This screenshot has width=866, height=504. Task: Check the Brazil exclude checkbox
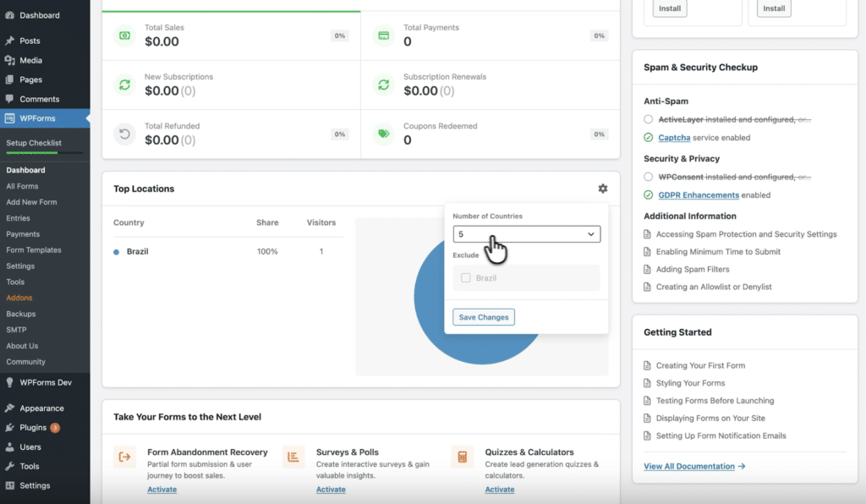pos(466,278)
